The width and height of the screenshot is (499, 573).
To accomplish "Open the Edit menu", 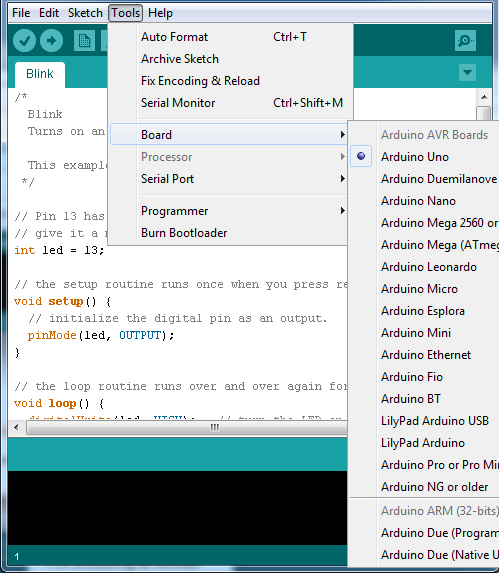I will [49, 13].
